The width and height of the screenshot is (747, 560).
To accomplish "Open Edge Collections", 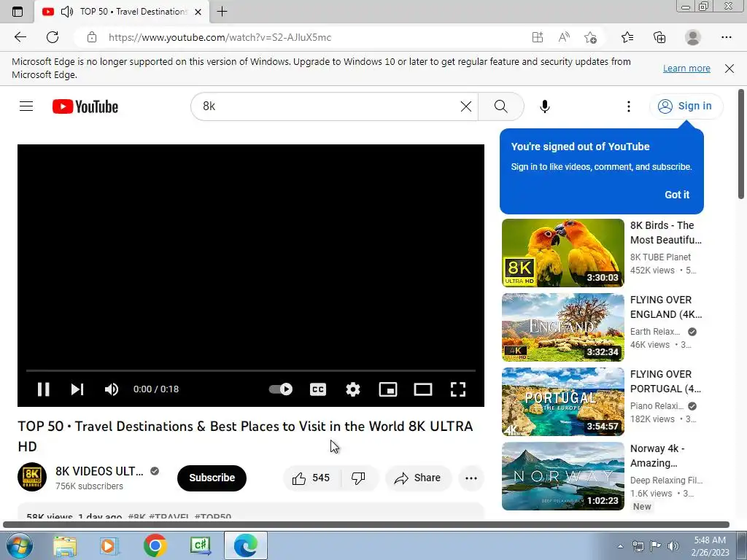I will click(659, 37).
